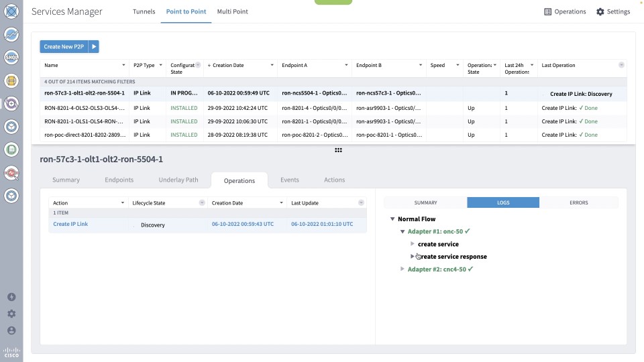644x362 pixels.
Task: Open the yellow stacked database sidebar icon
Action: tap(11, 81)
